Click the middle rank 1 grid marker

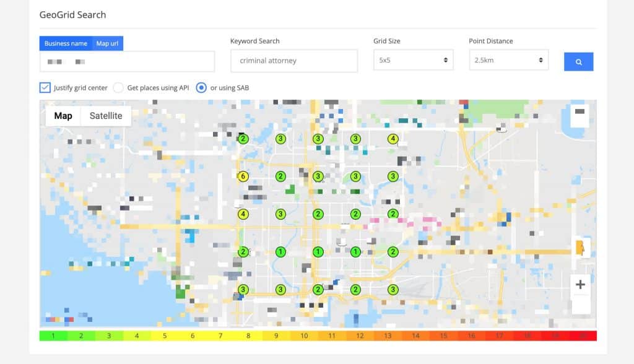click(x=318, y=252)
